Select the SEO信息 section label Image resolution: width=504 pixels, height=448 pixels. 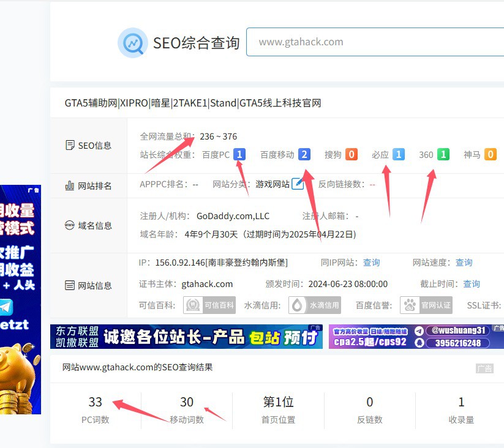89,146
